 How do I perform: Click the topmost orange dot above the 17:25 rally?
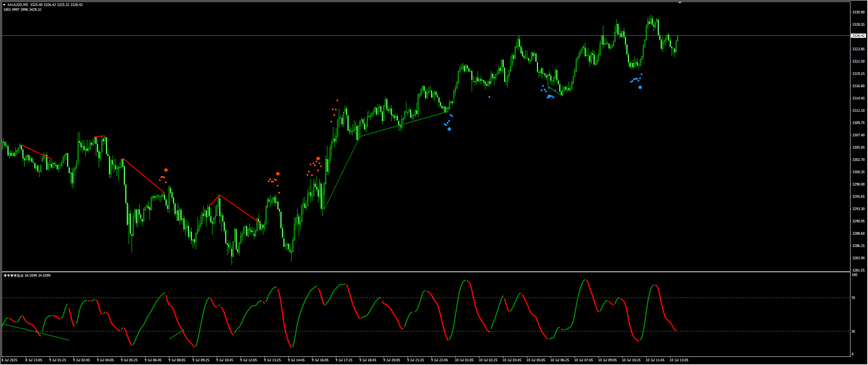[x=337, y=101]
